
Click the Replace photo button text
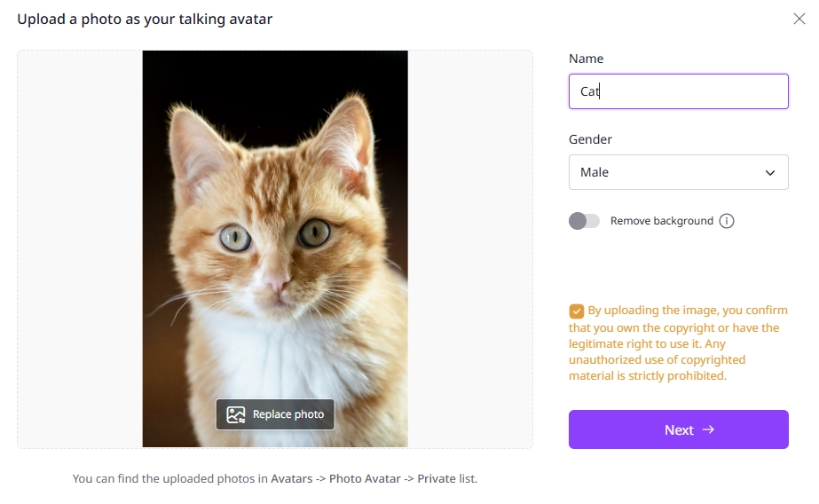point(288,414)
